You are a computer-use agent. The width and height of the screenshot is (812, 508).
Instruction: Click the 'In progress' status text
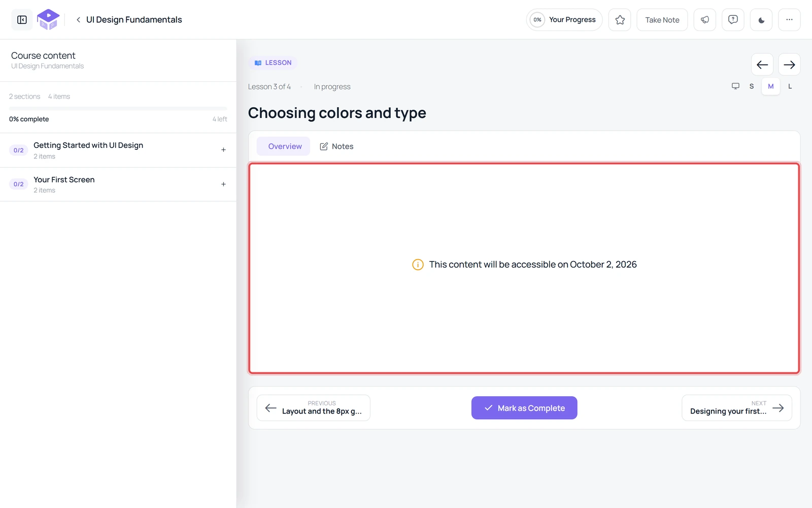point(332,87)
